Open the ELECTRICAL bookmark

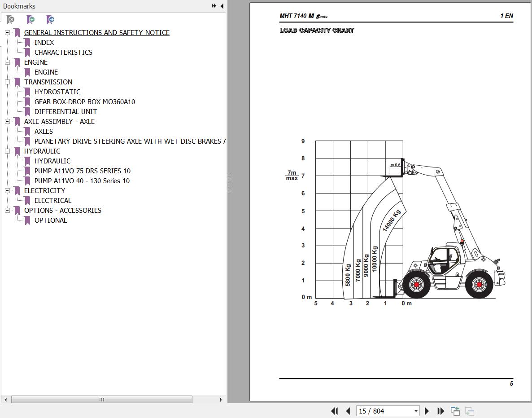[x=53, y=200]
